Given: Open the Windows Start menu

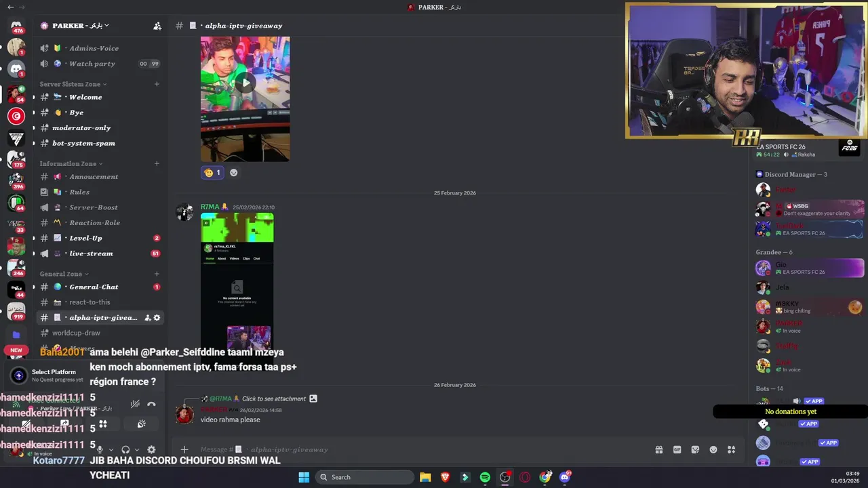Looking at the screenshot, I should pyautogui.click(x=304, y=477).
